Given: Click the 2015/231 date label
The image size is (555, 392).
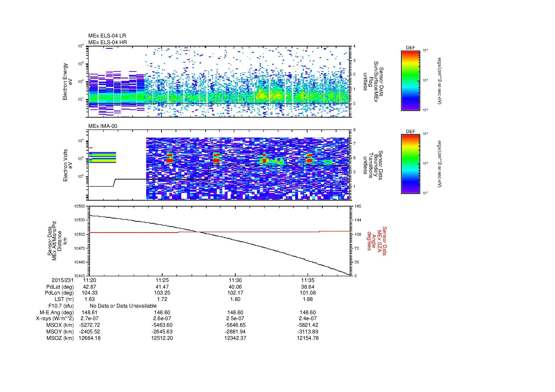Looking at the screenshot, I should click(x=62, y=280).
